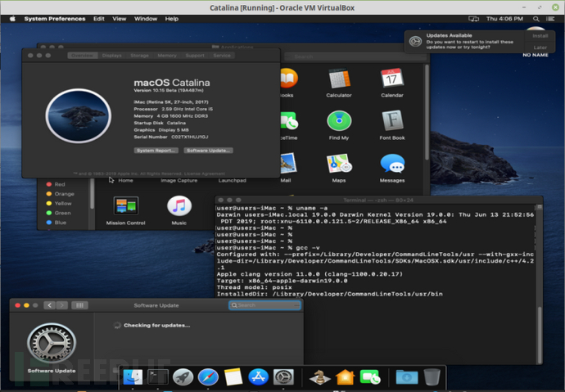Open Notification Center menu bar icon

pyautogui.click(x=550, y=19)
